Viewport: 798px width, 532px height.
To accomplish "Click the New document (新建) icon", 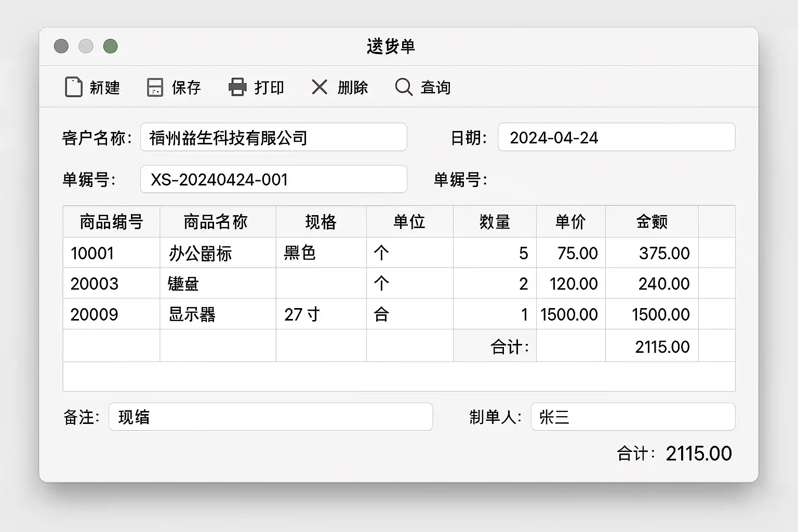I will [x=73, y=87].
